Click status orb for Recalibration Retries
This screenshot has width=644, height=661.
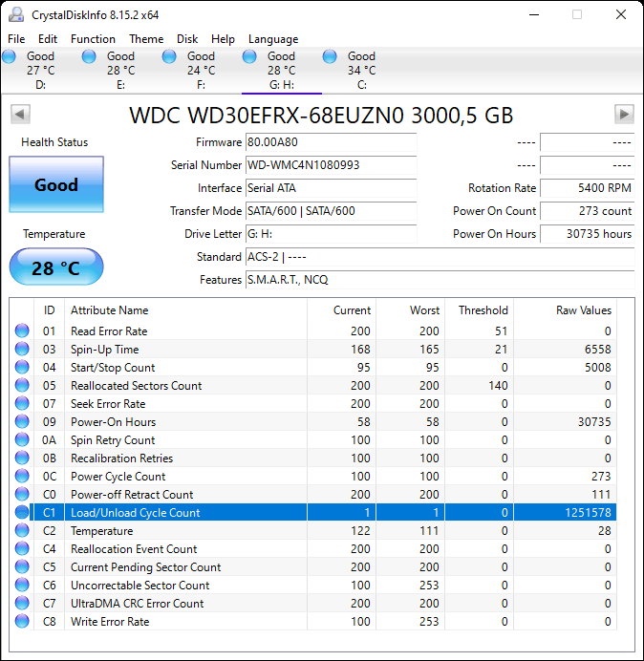(x=22, y=458)
